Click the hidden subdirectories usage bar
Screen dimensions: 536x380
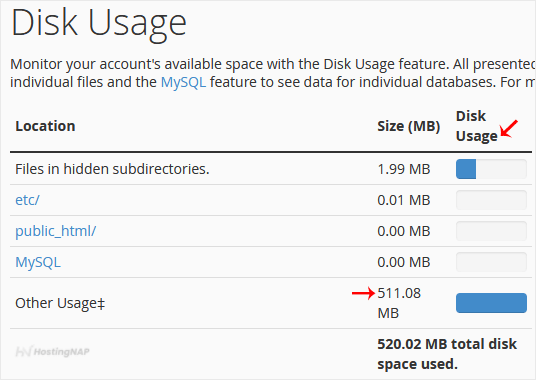click(491, 169)
